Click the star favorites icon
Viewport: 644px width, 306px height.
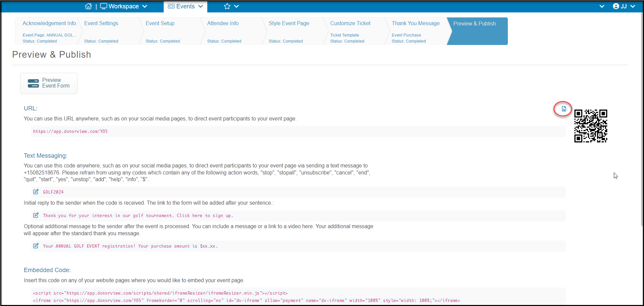point(227,6)
